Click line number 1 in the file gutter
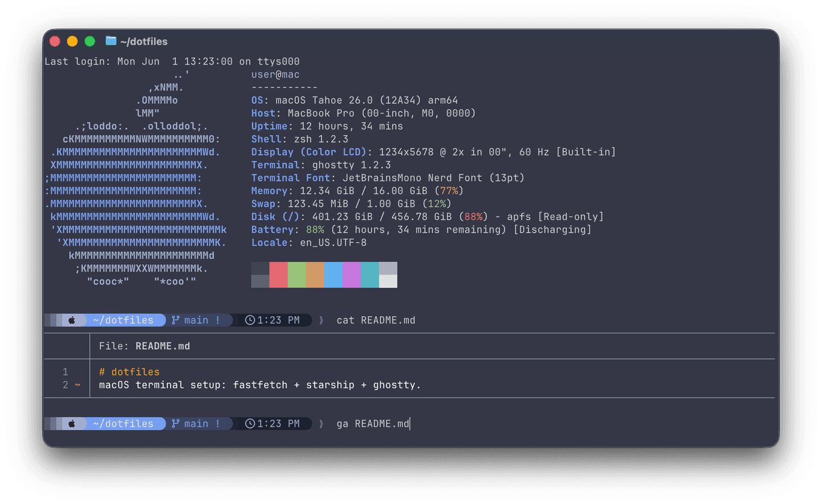822x504 pixels. tap(66, 372)
